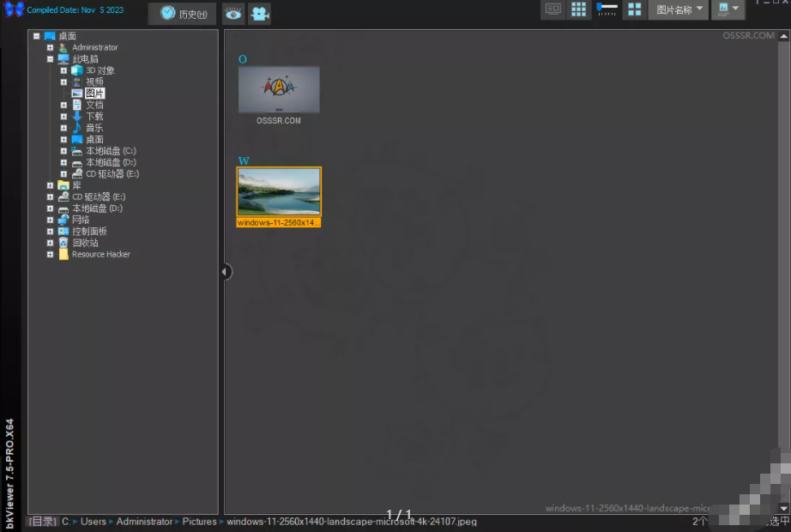The width and height of the screenshot is (791, 532).
Task: Click the video camera icon in toolbar
Action: [259, 14]
